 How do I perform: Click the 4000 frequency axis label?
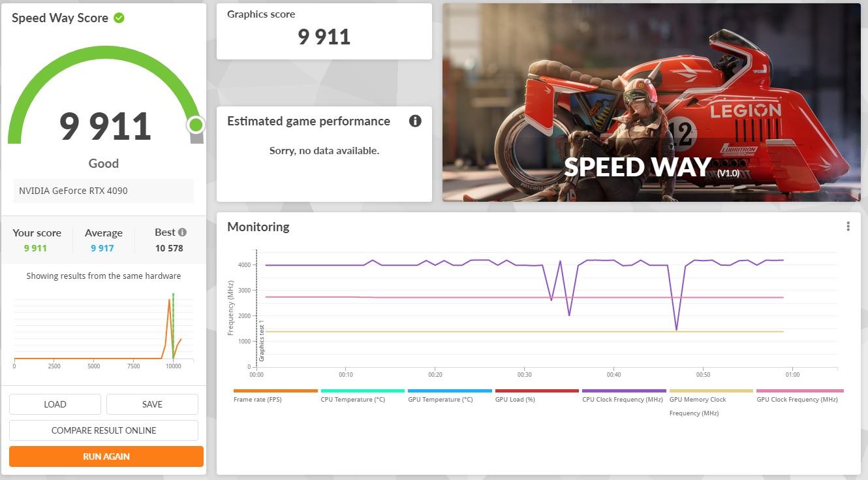coord(243,264)
